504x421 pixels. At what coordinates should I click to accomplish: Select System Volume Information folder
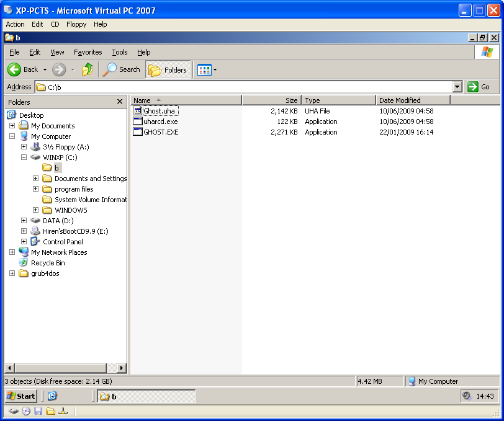[91, 200]
